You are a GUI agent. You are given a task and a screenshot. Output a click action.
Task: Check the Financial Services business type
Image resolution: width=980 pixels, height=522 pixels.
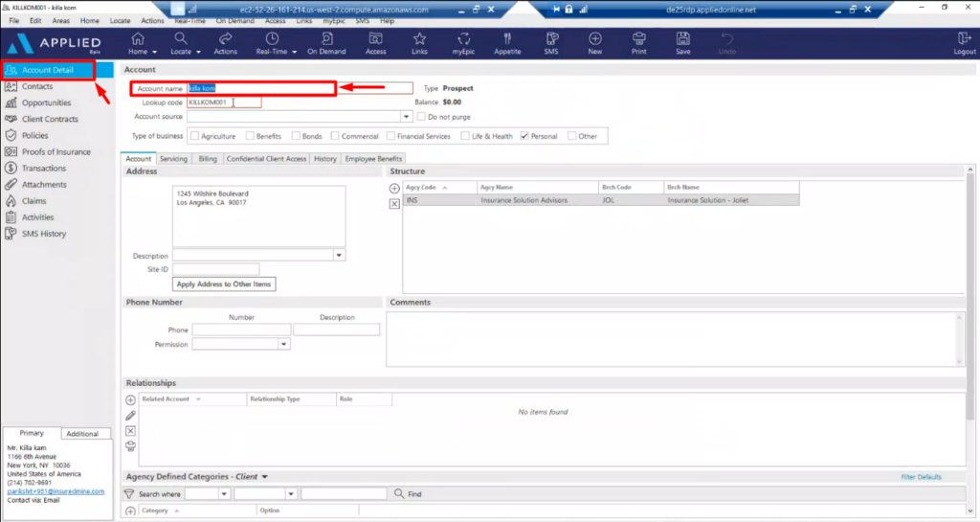(390, 136)
